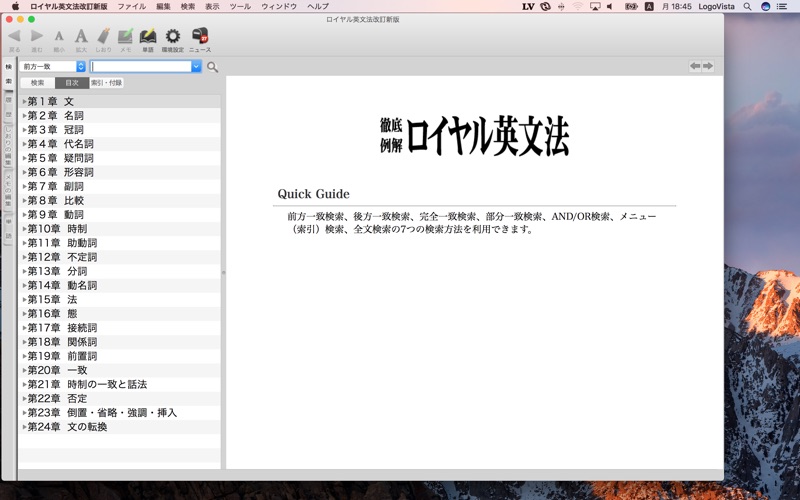Click the 進む forward arrow toolbar icon
800x500 pixels.
[37, 36]
